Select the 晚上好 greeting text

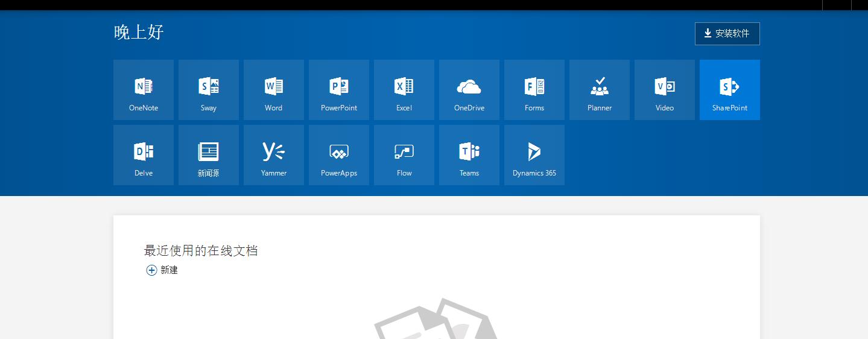tap(139, 32)
